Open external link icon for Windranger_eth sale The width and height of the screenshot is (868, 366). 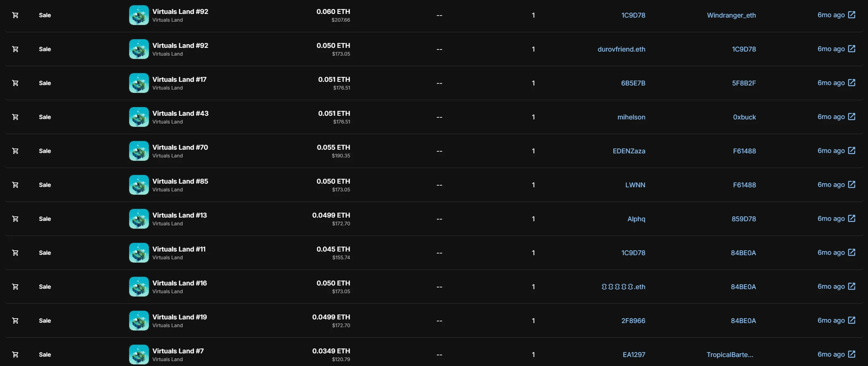(x=852, y=15)
